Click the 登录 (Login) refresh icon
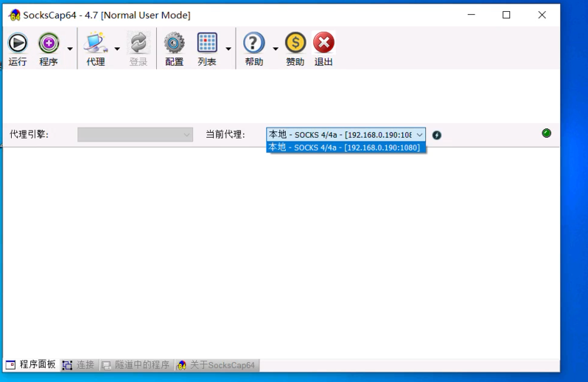The image size is (588, 382). [139, 43]
